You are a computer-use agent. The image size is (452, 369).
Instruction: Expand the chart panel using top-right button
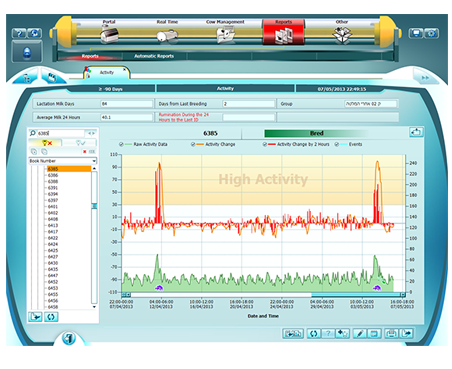point(416,132)
